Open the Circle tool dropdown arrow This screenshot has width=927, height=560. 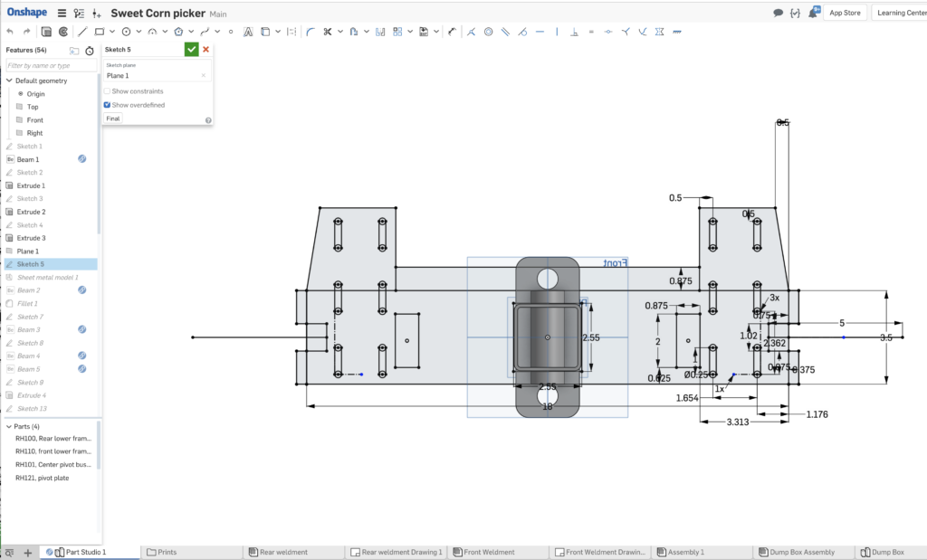coord(138,32)
